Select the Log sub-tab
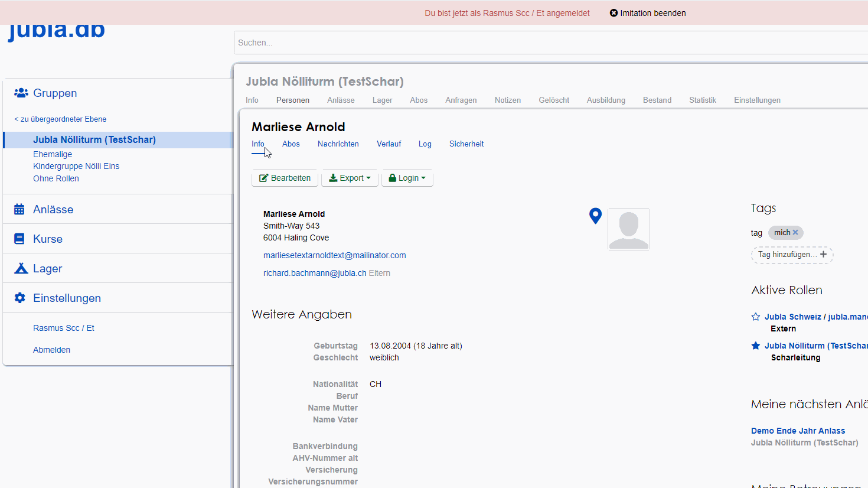The image size is (868, 488). click(425, 144)
